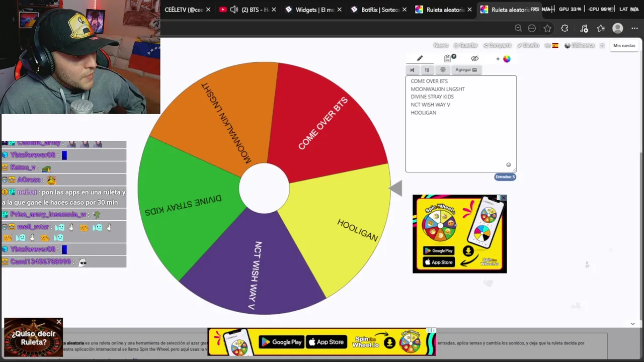Viewport: 644px width, 362px height.
Task: Close the CEÉLETV tab
Action: coord(208,10)
